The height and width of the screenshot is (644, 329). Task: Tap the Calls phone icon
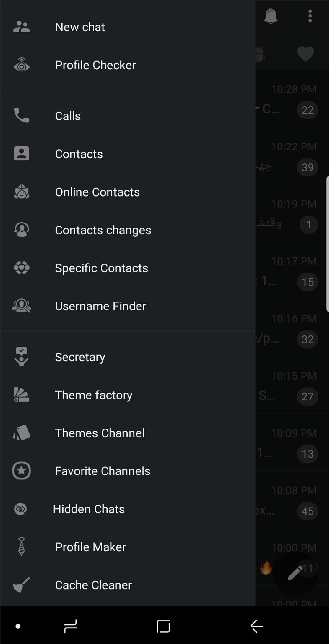click(22, 115)
